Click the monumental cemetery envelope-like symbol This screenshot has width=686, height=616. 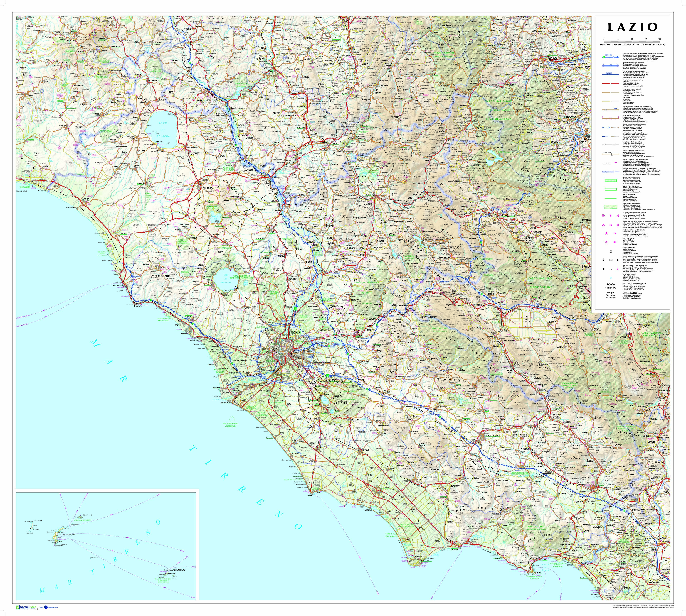[611, 260]
